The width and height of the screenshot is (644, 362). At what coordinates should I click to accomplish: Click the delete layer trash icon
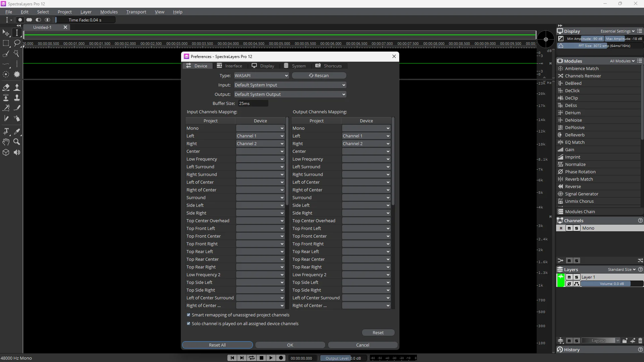click(640, 341)
